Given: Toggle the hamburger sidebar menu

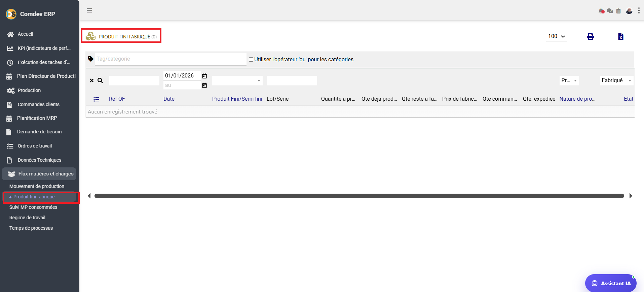Looking at the screenshot, I should coord(89,10).
